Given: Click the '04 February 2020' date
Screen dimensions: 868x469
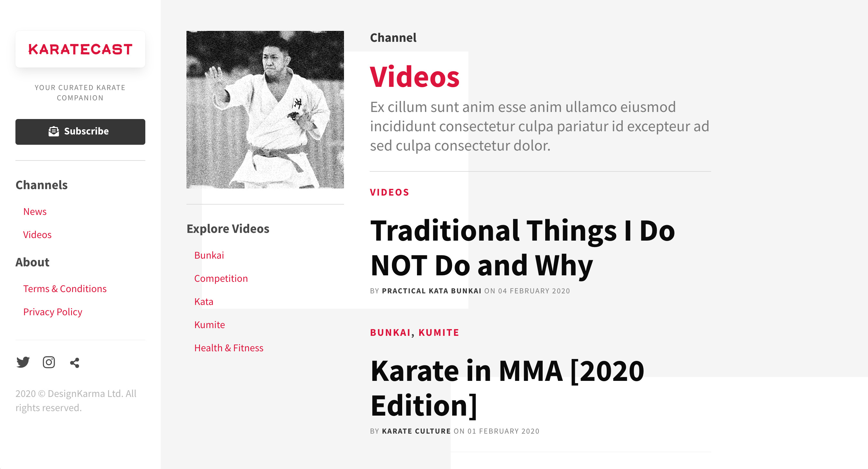Looking at the screenshot, I should pyautogui.click(x=534, y=291).
